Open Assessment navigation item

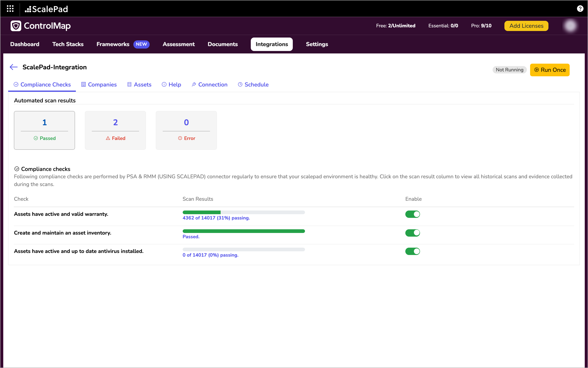[179, 44]
